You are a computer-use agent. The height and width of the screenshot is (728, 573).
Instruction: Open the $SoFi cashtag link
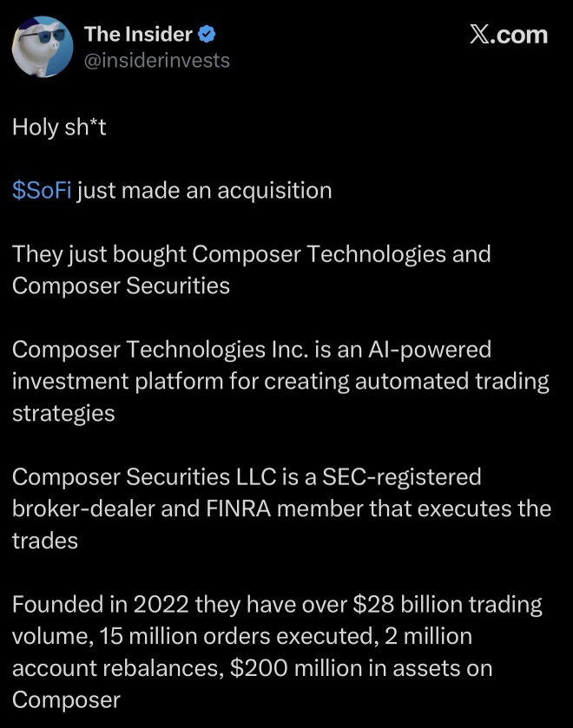tap(42, 190)
